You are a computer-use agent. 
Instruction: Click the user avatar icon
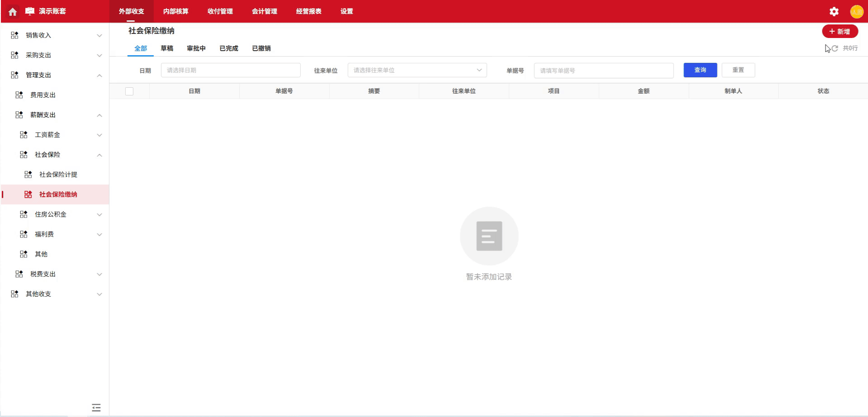pyautogui.click(x=857, y=11)
